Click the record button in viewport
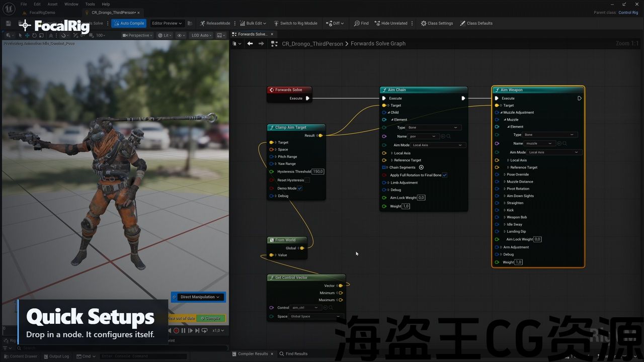The width and height of the screenshot is (644, 362). click(x=176, y=330)
